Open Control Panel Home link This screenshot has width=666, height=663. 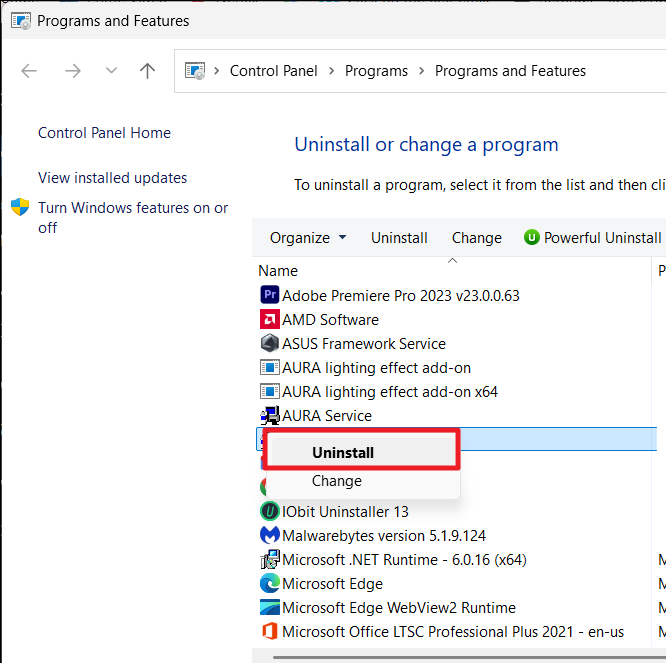[104, 133]
